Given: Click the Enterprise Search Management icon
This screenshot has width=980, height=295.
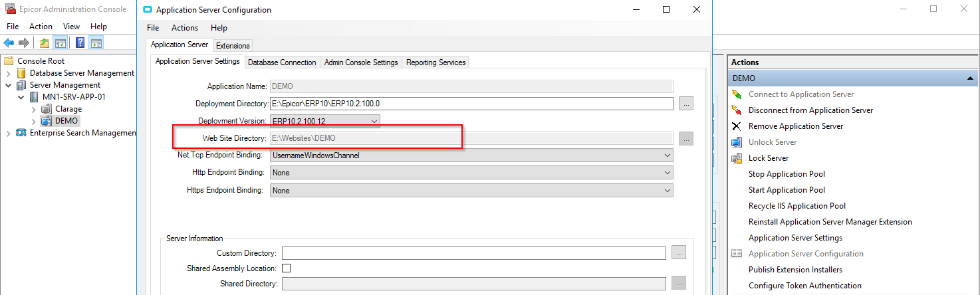Looking at the screenshot, I should pyautogui.click(x=21, y=133).
